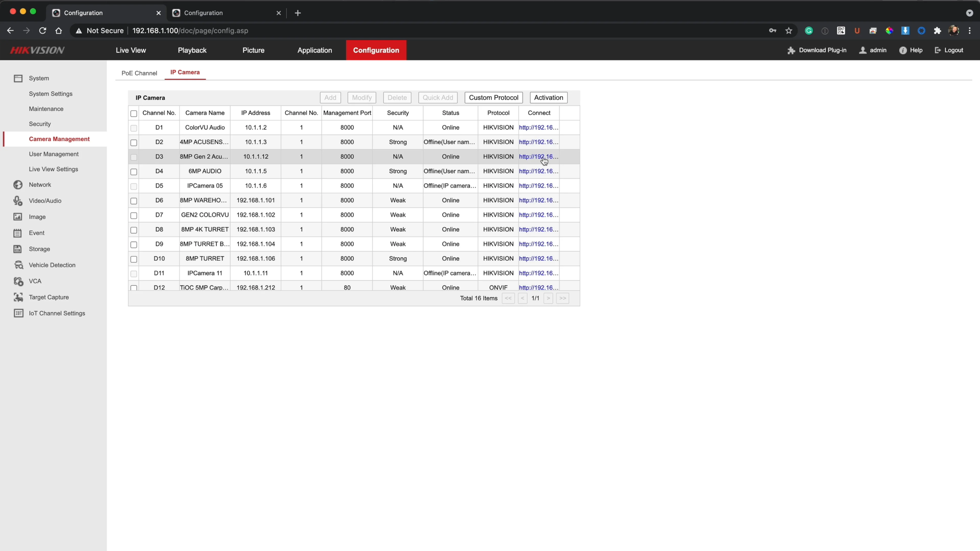Select Vehicle Detection sidebar icon
The height and width of the screenshot is (551, 980).
tap(18, 265)
